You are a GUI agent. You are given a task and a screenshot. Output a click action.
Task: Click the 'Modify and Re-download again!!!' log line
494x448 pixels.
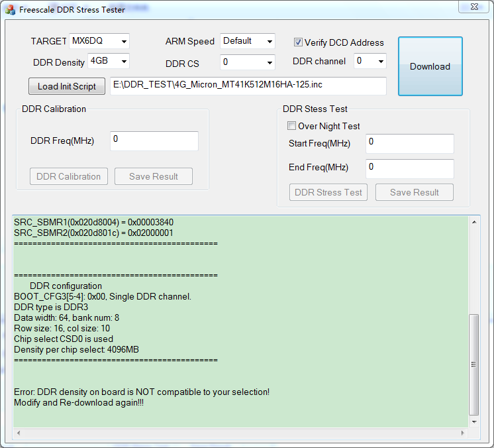[x=79, y=402]
